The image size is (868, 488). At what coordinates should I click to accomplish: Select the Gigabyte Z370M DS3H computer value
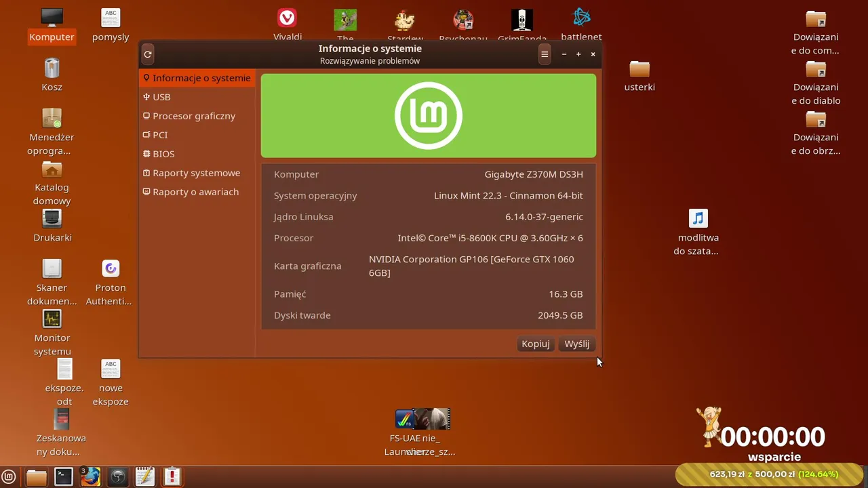coord(534,174)
